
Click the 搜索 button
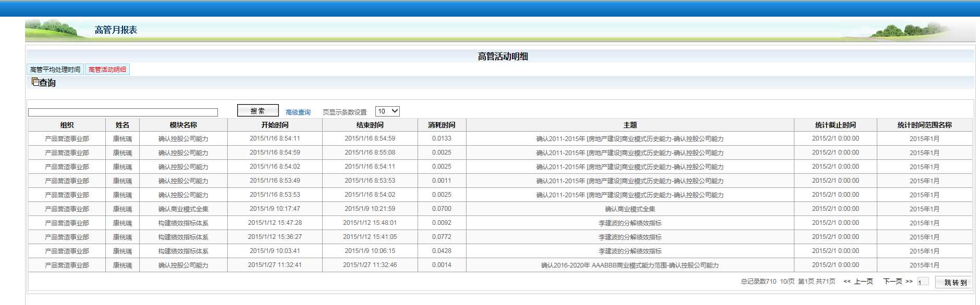[x=258, y=111]
